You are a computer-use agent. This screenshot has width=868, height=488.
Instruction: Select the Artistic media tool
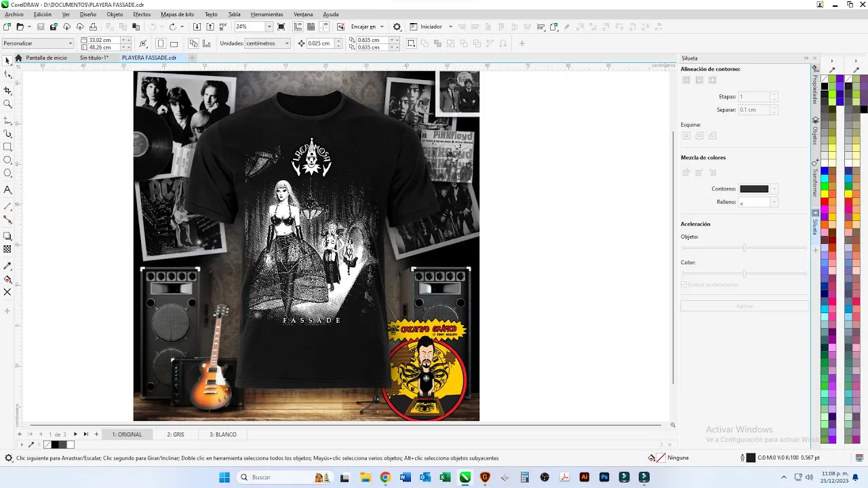coord(7,134)
